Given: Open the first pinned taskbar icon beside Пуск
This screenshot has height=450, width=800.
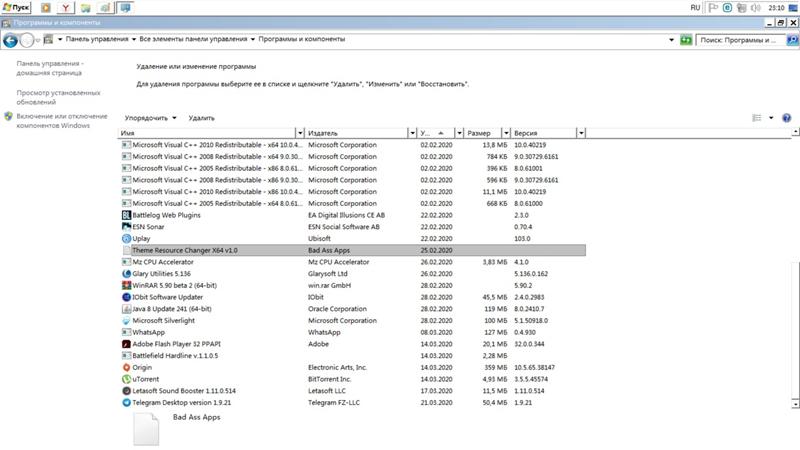Looking at the screenshot, I should click(x=46, y=8).
